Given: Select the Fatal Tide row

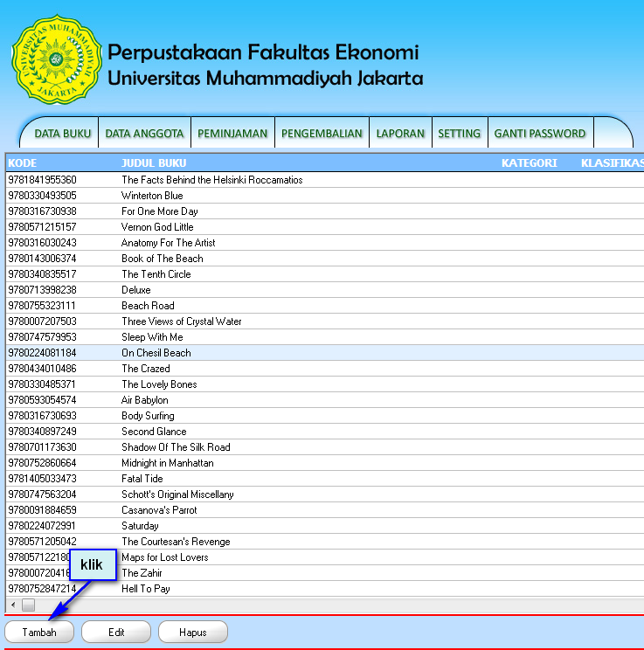Looking at the screenshot, I should tap(325, 480).
